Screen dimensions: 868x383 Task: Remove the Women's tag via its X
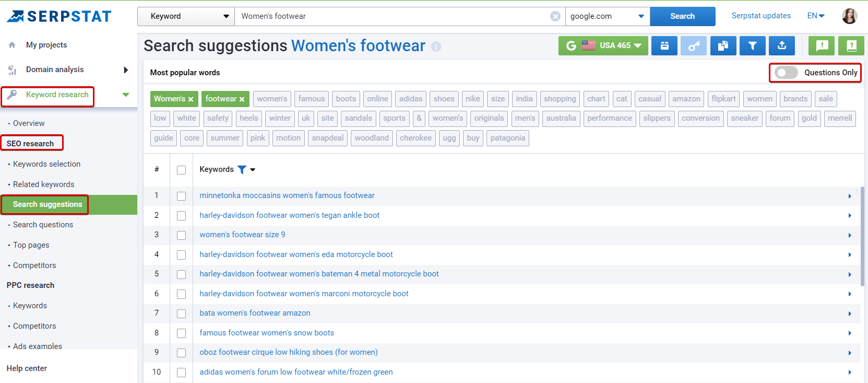[191, 99]
